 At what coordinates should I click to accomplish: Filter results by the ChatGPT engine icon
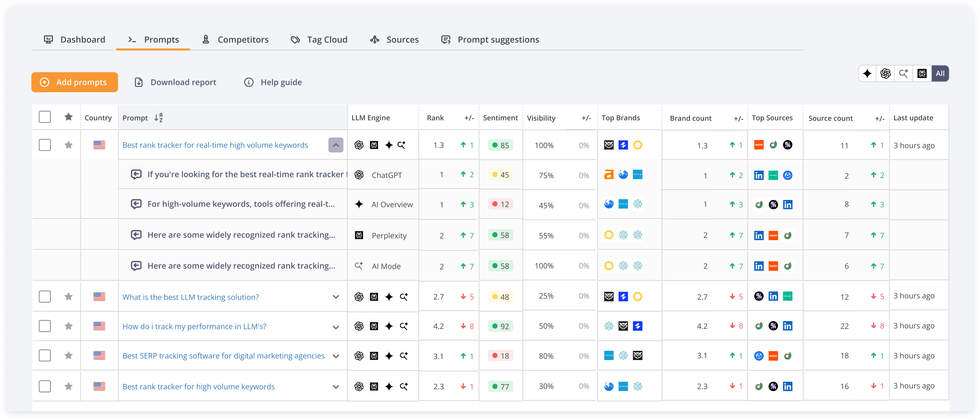coord(885,73)
